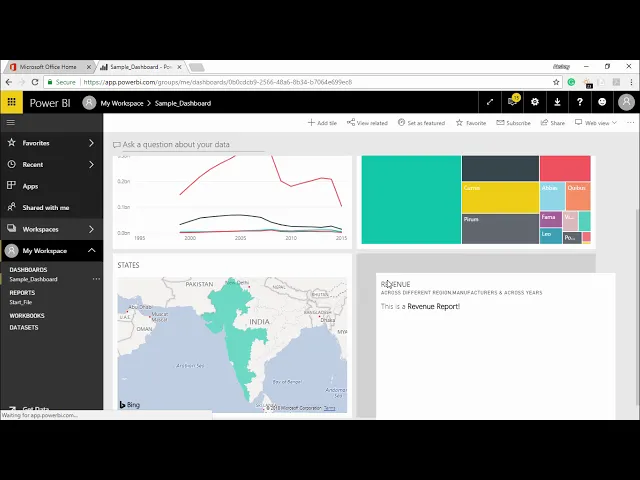Toggle the hamburger navigation pane icon
Viewport: 640px width, 480px height.
(11, 122)
